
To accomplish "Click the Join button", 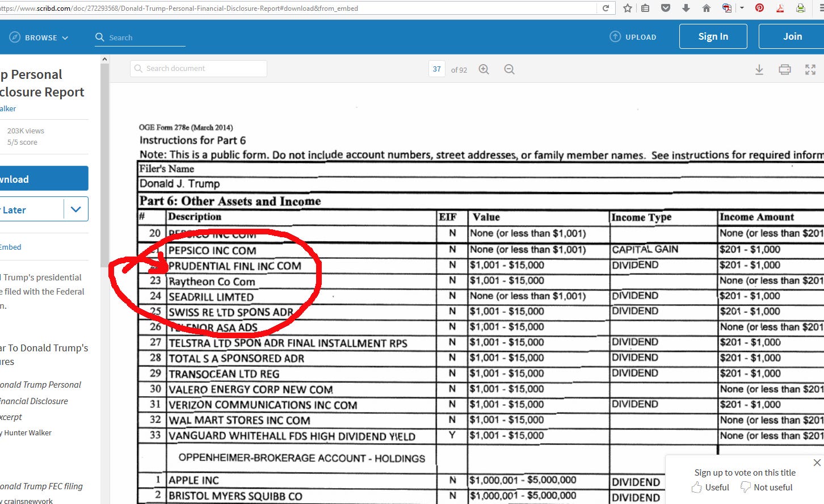I will pyautogui.click(x=792, y=36).
